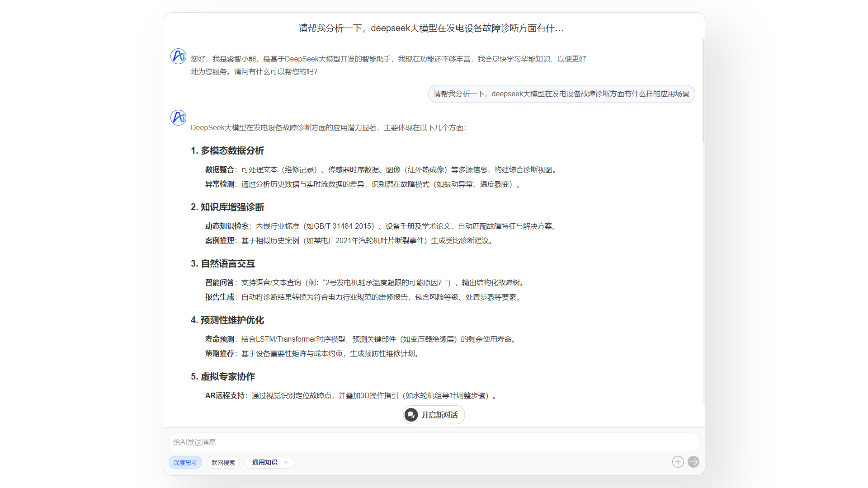
Task: Click the user's question message bubble
Action: tap(561, 94)
